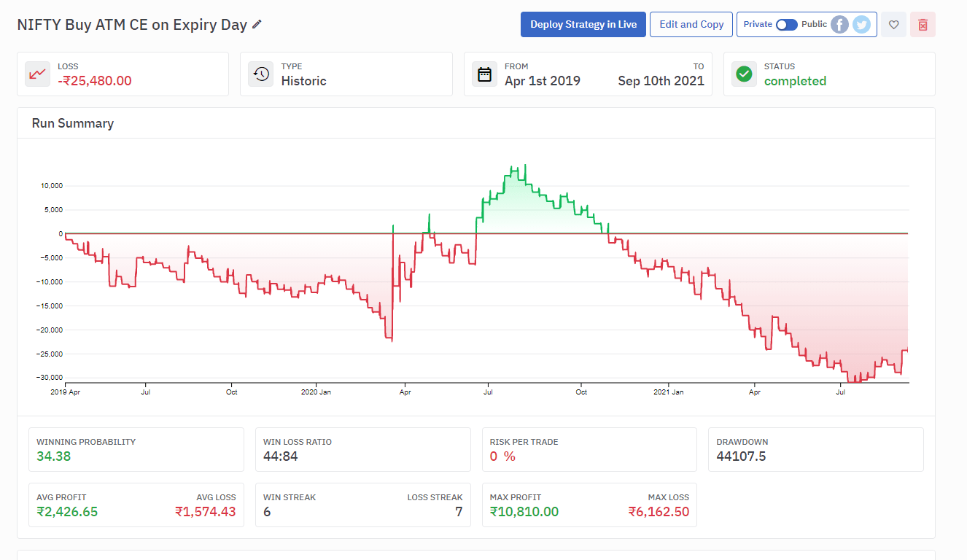Click the drawdown value 44107.5
The image size is (967, 560).
741,456
